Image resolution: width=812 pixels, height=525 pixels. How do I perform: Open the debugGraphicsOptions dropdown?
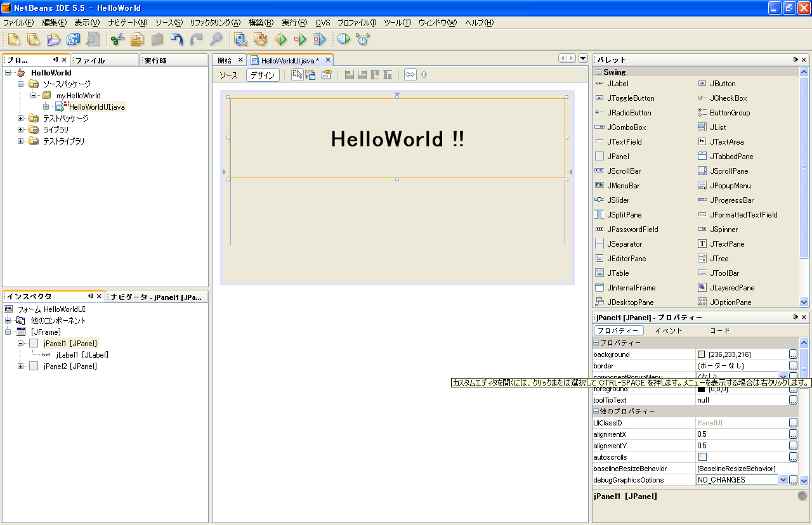pyautogui.click(x=783, y=480)
